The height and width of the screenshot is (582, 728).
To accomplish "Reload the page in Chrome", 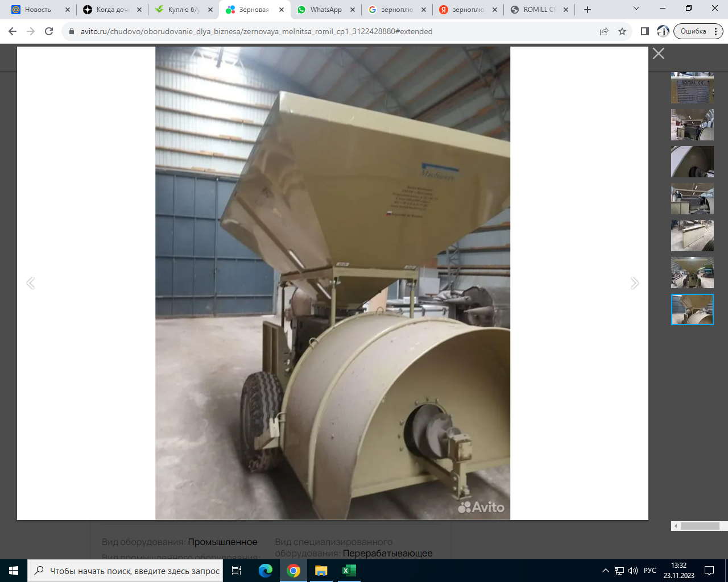I will (x=49, y=31).
